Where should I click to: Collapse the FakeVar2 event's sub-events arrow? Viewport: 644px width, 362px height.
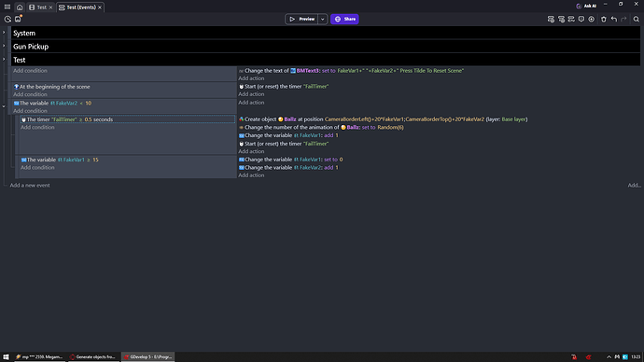click(x=4, y=106)
